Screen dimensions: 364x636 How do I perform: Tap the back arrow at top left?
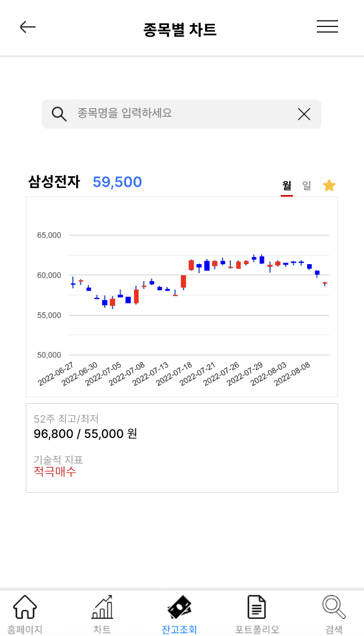(x=28, y=27)
